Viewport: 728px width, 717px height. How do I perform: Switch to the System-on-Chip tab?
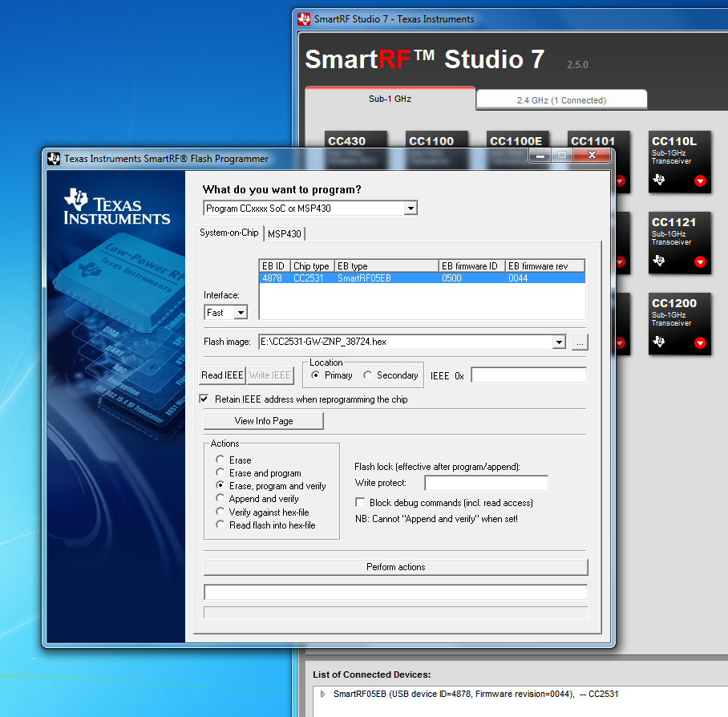point(229,233)
